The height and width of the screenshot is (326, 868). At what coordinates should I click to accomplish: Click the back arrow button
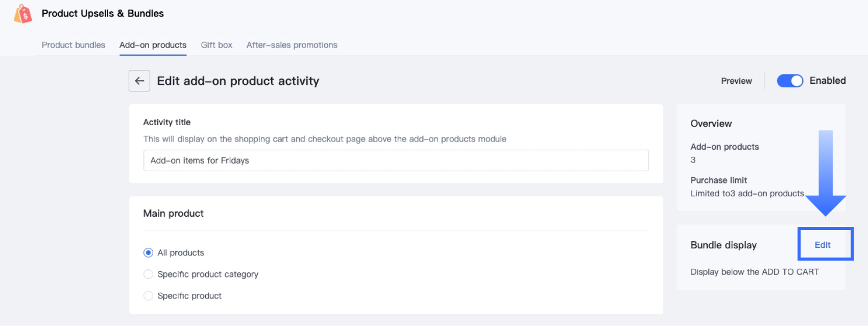(139, 81)
